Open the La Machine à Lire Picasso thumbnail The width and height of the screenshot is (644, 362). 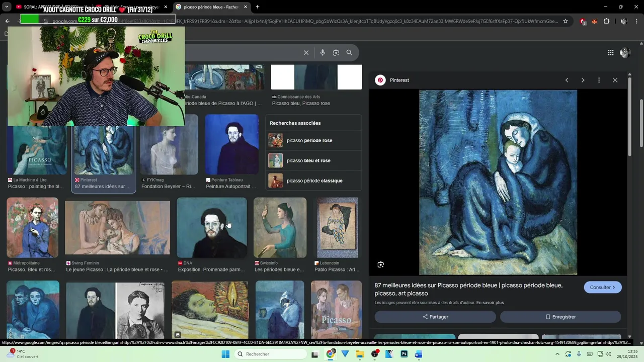37,150
